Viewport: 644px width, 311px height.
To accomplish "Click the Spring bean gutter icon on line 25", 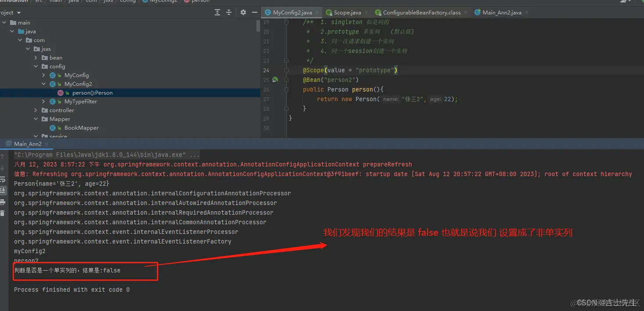I will [x=275, y=80].
